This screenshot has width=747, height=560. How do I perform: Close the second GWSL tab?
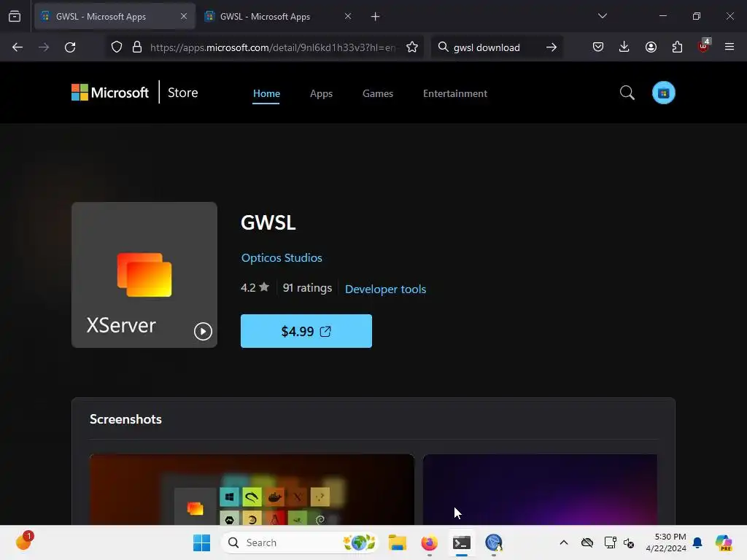point(348,16)
